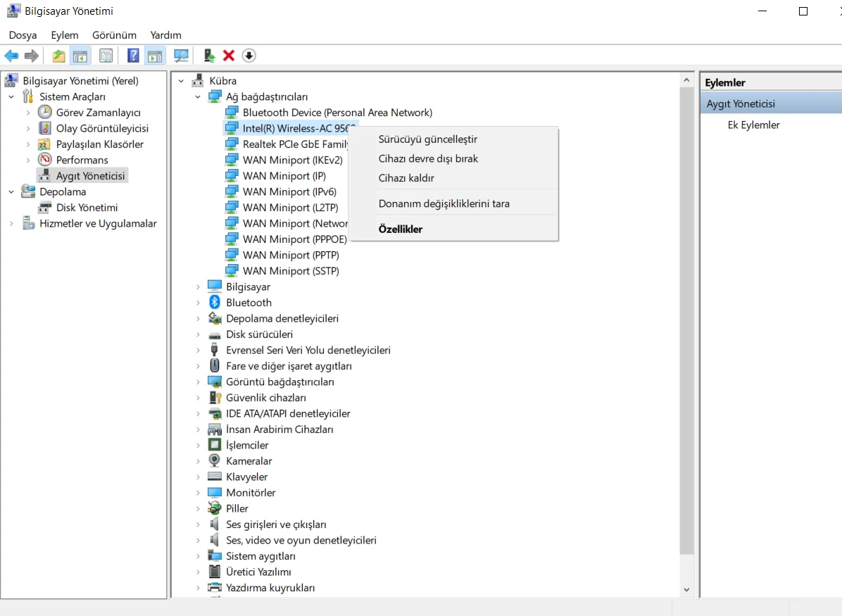This screenshot has width=842, height=616.
Task: Click the Update driver toolbar icon
Action: coord(209,56)
